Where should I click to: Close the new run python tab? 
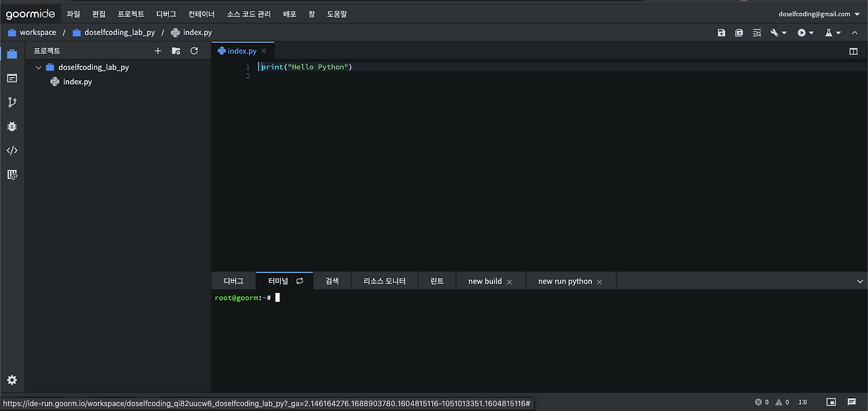coord(599,281)
